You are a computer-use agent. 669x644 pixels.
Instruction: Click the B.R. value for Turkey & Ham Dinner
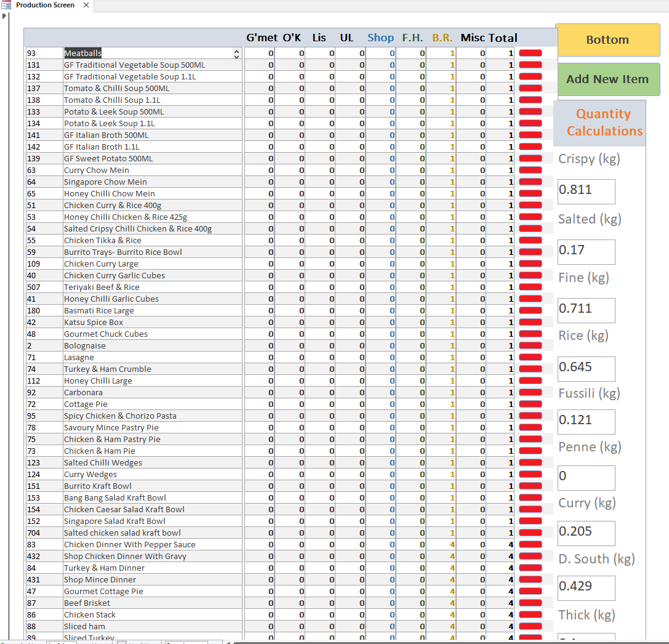point(441,568)
